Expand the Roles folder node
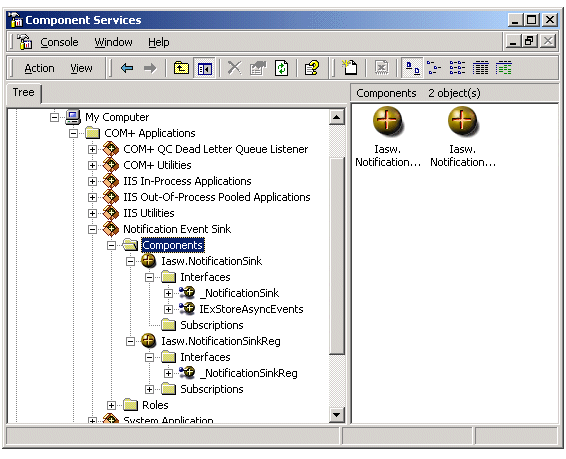Viewport: 566px width, 459px height. 112,405
